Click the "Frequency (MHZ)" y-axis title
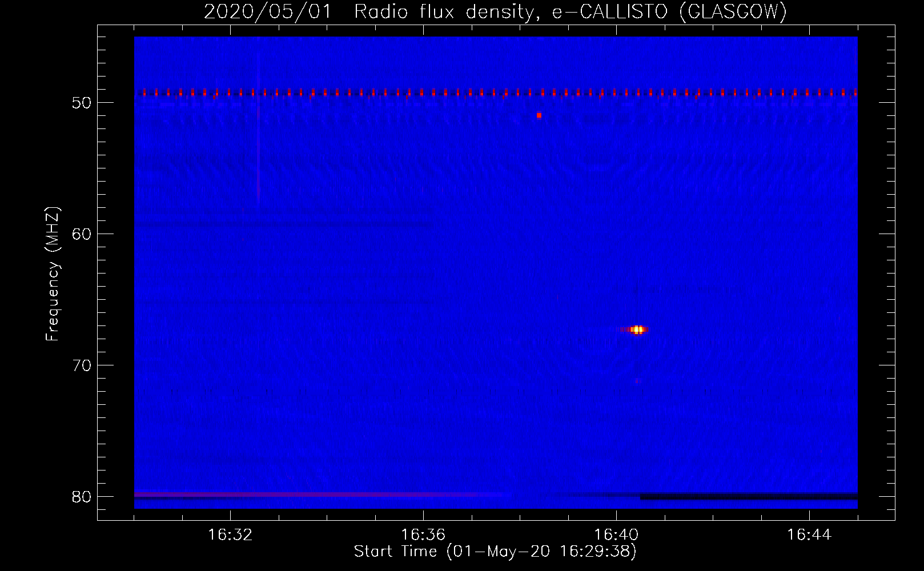The image size is (924, 571). click(53, 274)
